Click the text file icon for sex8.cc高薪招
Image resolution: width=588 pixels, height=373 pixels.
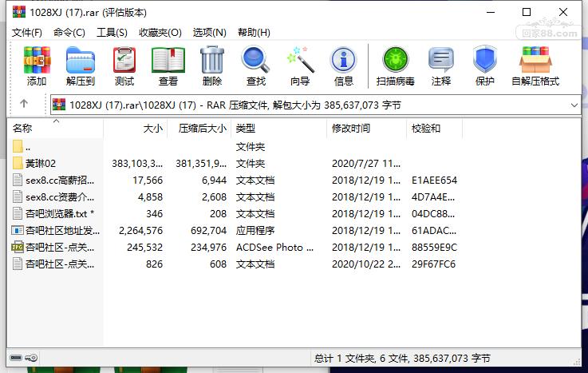click(18, 180)
